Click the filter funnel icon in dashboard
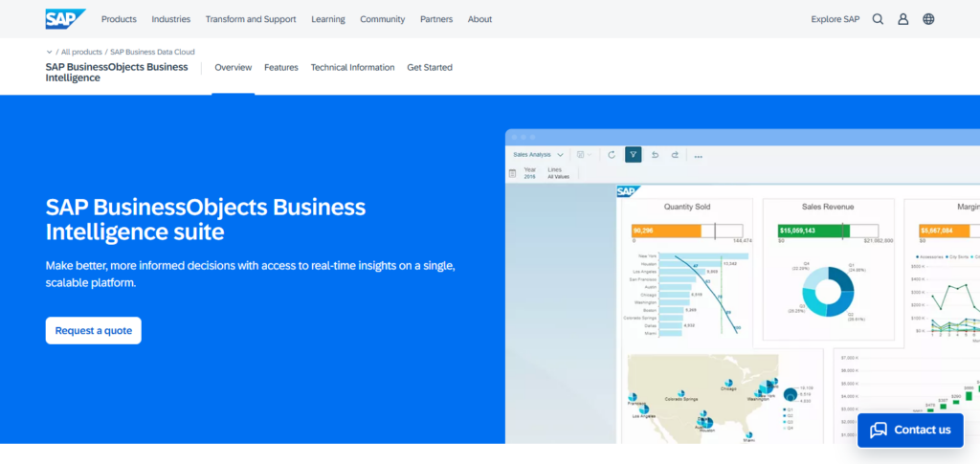The image size is (980, 464). click(x=634, y=154)
